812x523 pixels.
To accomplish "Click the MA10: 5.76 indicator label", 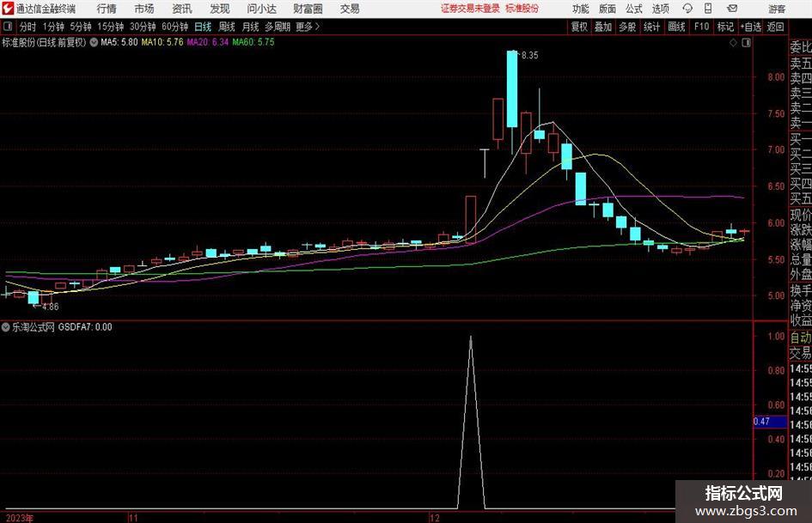I will (x=162, y=42).
